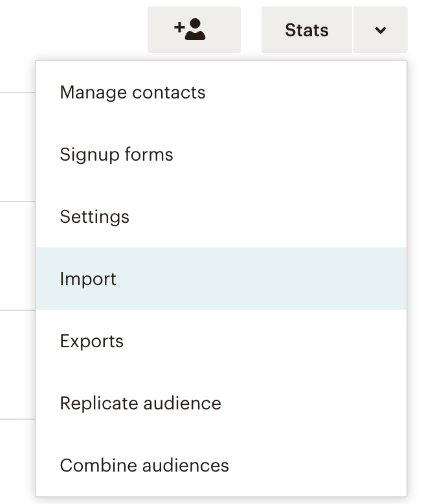Start a contact Import
Screen dimensions: 422x504
click(88, 279)
